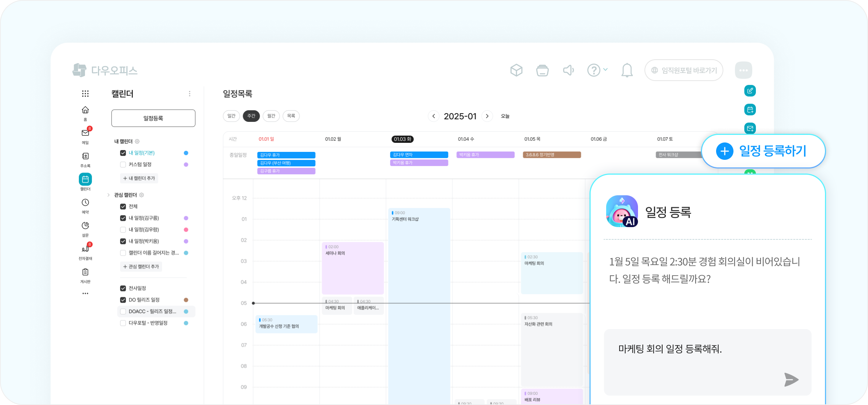Switch to 일간 daily view
Screen dimensions: 868x405
pyautogui.click(x=231, y=116)
